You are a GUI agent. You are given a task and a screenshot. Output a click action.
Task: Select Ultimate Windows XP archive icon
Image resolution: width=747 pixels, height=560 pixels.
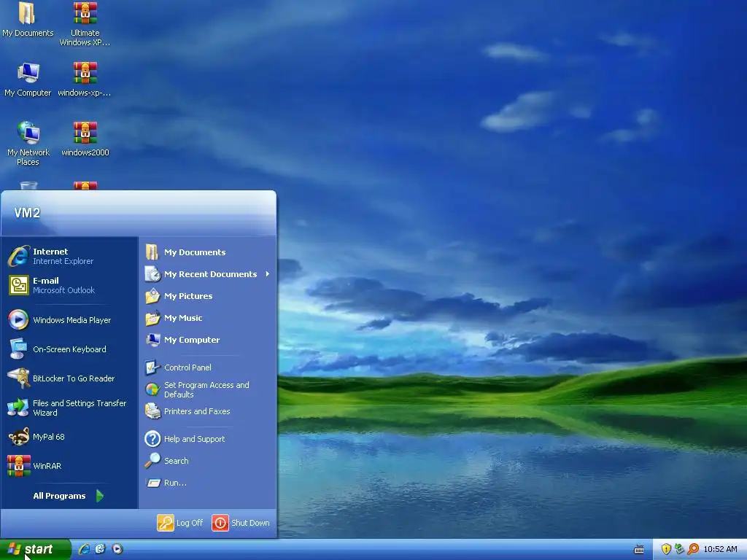[x=85, y=25]
